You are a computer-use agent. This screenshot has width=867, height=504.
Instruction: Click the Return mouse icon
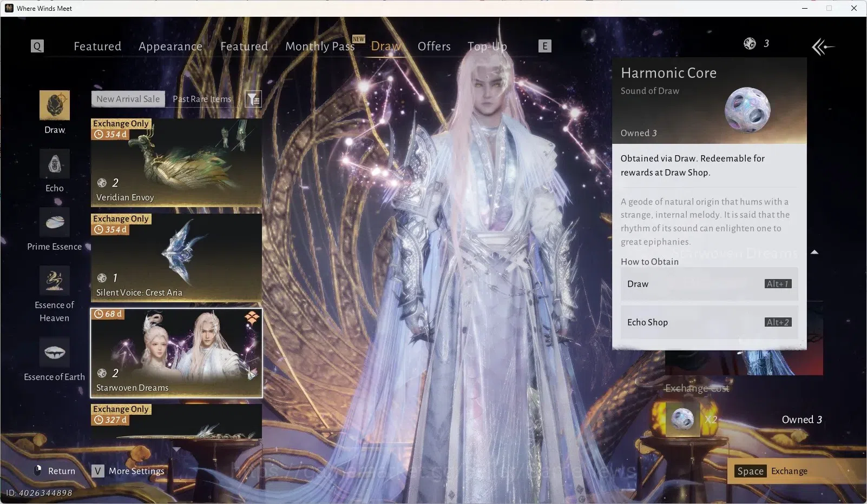pyautogui.click(x=38, y=470)
